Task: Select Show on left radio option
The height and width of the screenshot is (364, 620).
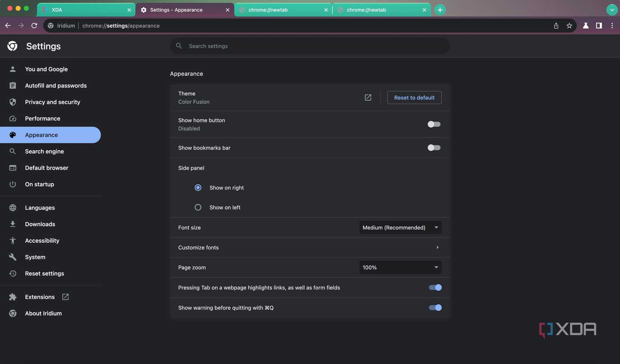Action: 198,207
